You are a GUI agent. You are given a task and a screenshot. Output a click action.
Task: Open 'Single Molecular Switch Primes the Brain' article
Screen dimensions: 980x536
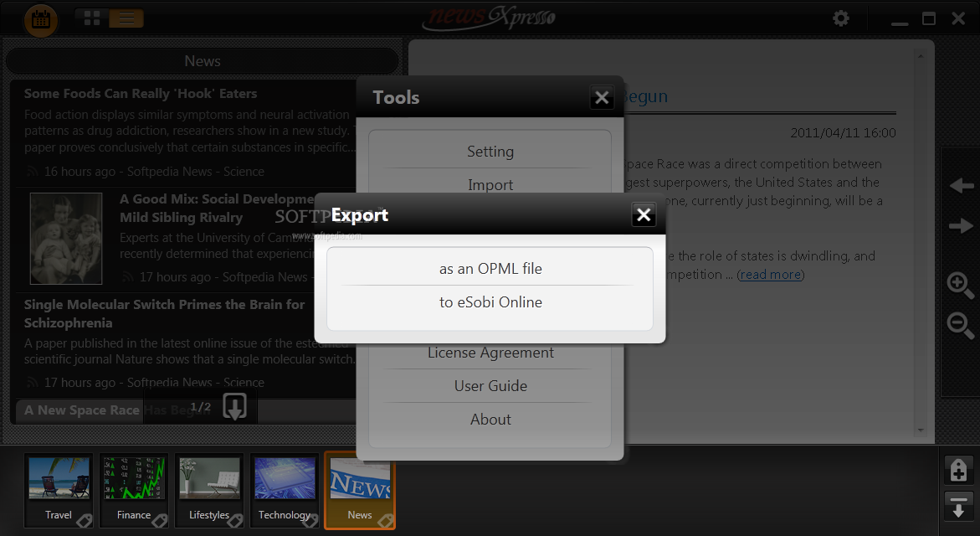click(164, 314)
